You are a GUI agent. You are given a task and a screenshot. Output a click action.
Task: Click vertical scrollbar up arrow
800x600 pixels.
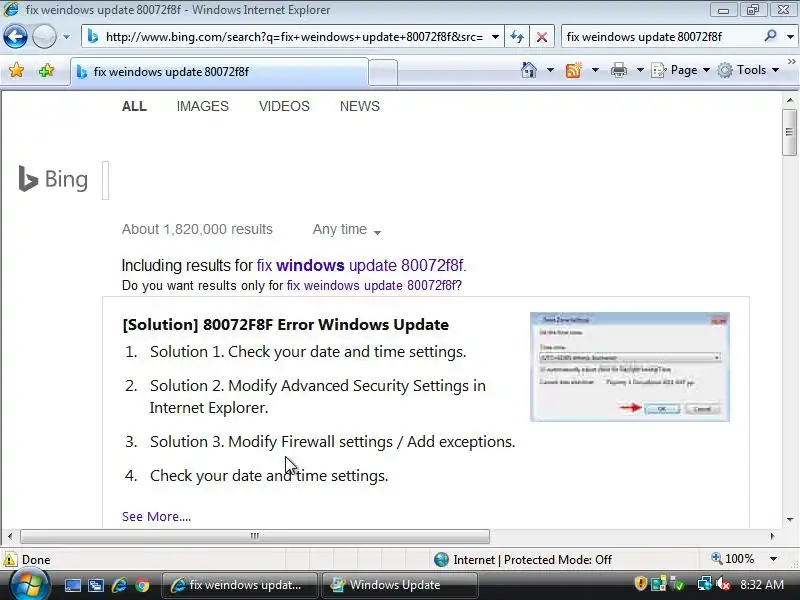[x=790, y=100]
